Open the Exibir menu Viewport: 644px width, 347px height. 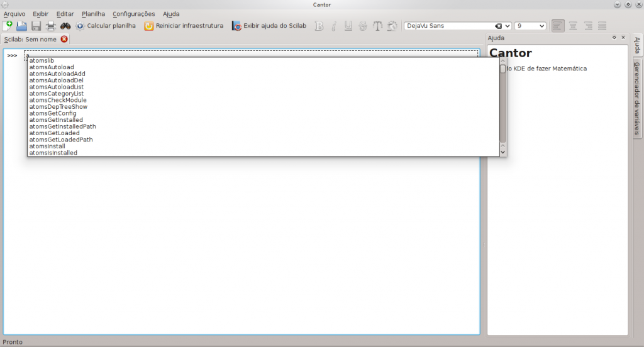point(41,14)
